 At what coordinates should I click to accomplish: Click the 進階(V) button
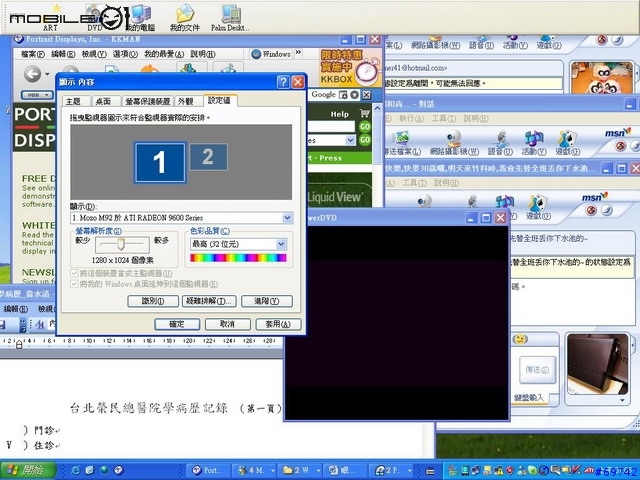(x=267, y=301)
